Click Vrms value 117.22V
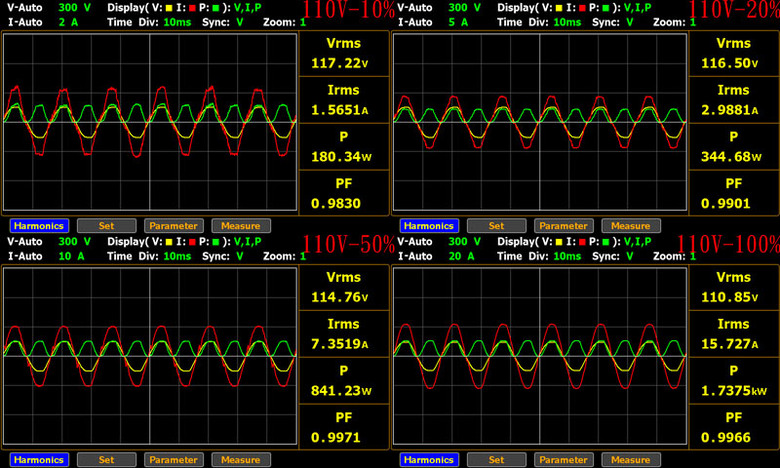 [340, 63]
